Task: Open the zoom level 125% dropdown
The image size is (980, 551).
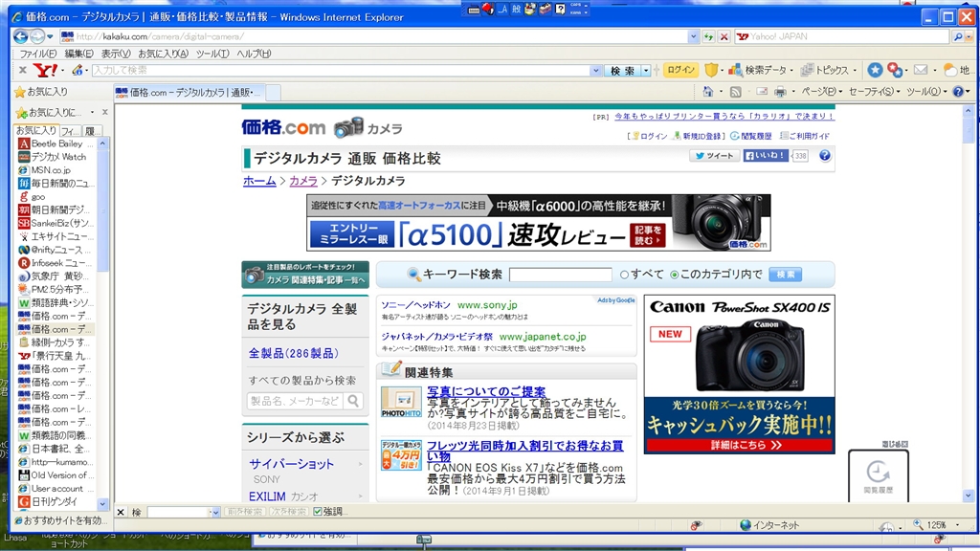Action: pyautogui.click(x=957, y=525)
